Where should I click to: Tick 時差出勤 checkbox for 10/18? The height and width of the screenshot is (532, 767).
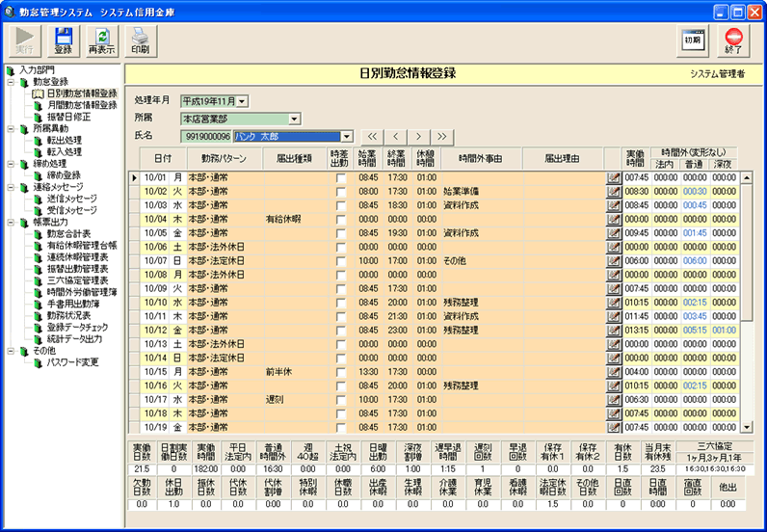point(341,414)
